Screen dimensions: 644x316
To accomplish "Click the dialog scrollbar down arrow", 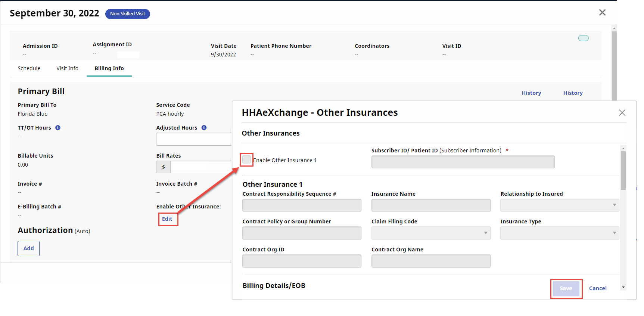I will click(623, 287).
